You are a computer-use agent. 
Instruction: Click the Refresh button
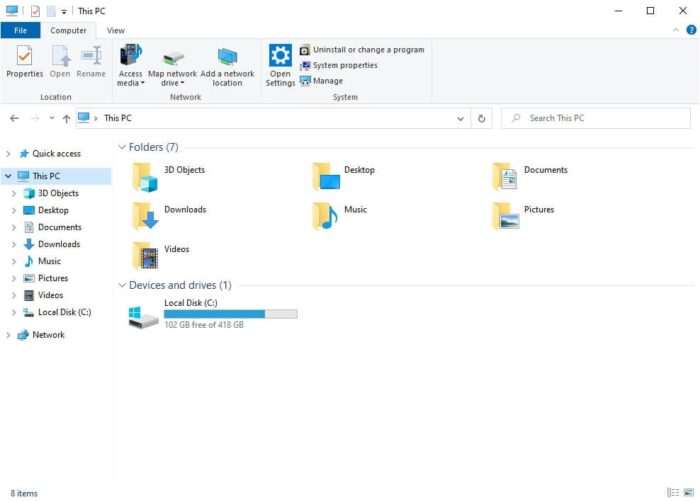click(x=482, y=119)
